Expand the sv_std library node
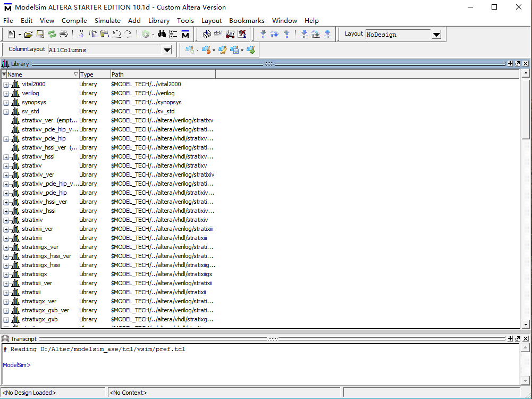This screenshot has width=532, height=399. click(6, 112)
